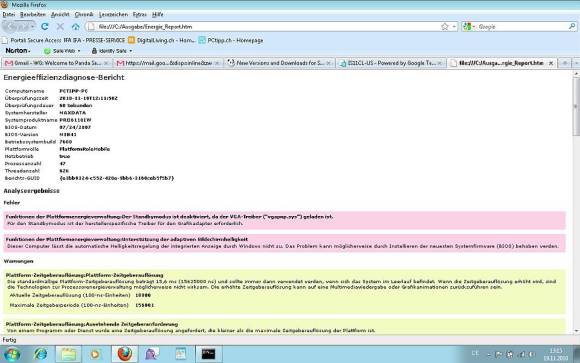This screenshot has width=580, height=363.
Task: Open DigitalLiving.ch bookmark link
Action: point(162,40)
